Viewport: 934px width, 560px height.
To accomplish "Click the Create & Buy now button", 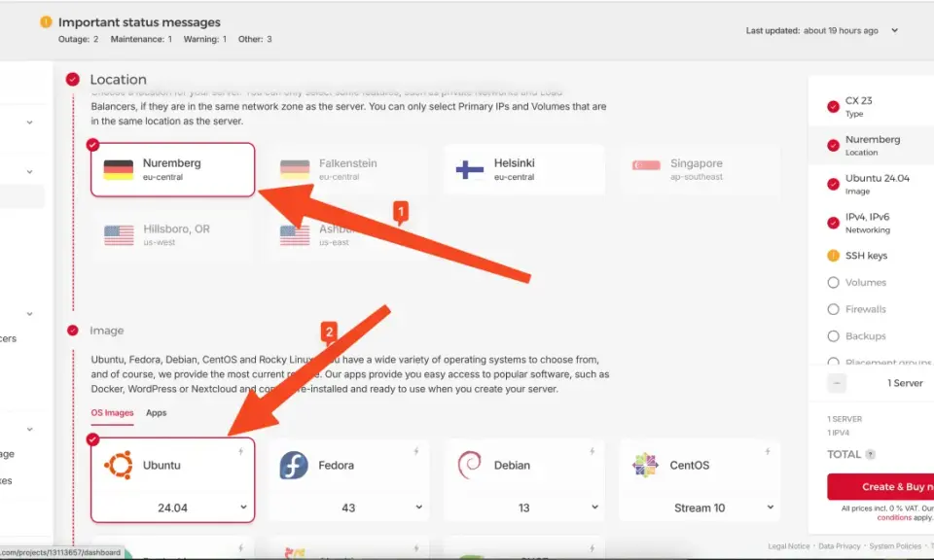I will tap(880, 487).
